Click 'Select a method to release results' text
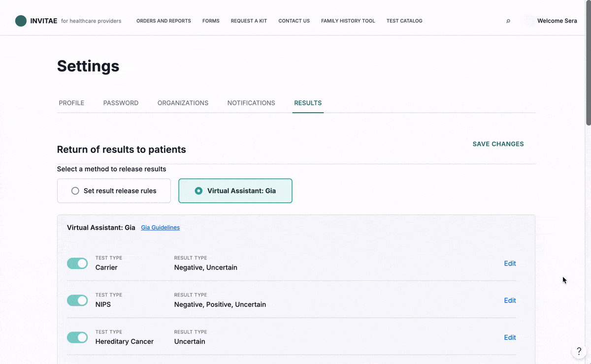This screenshot has height=364, width=591. coord(112,169)
